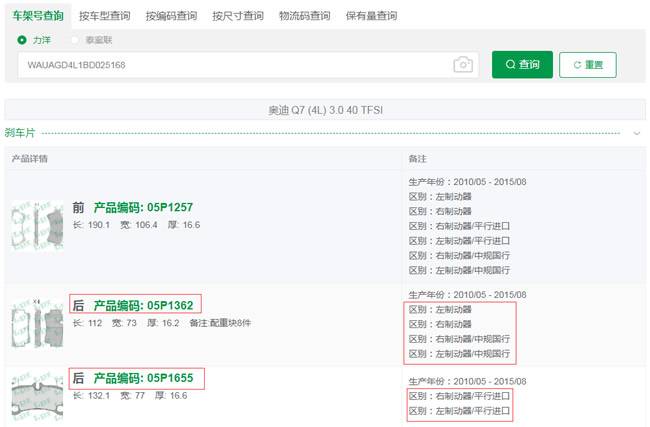Click product code 05P1655
The height and width of the screenshot is (427, 650).
143,378
